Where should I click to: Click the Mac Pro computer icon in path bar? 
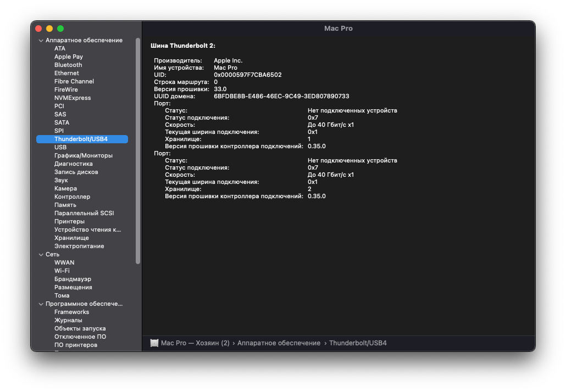pos(154,343)
